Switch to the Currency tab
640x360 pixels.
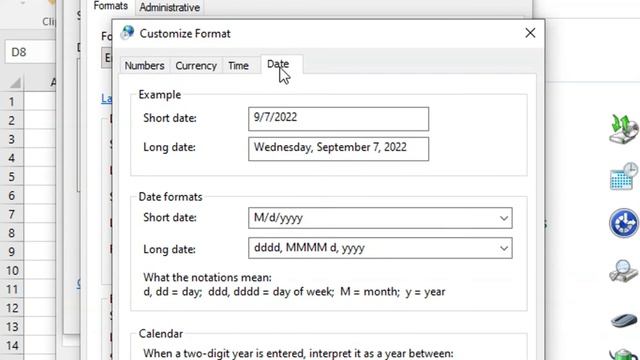(x=196, y=66)
